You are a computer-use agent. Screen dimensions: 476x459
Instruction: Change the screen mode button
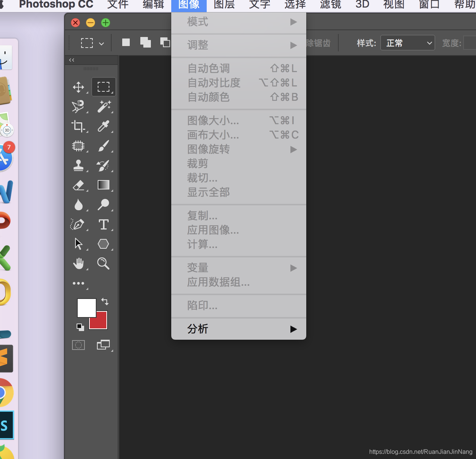[x=104, y=345]
